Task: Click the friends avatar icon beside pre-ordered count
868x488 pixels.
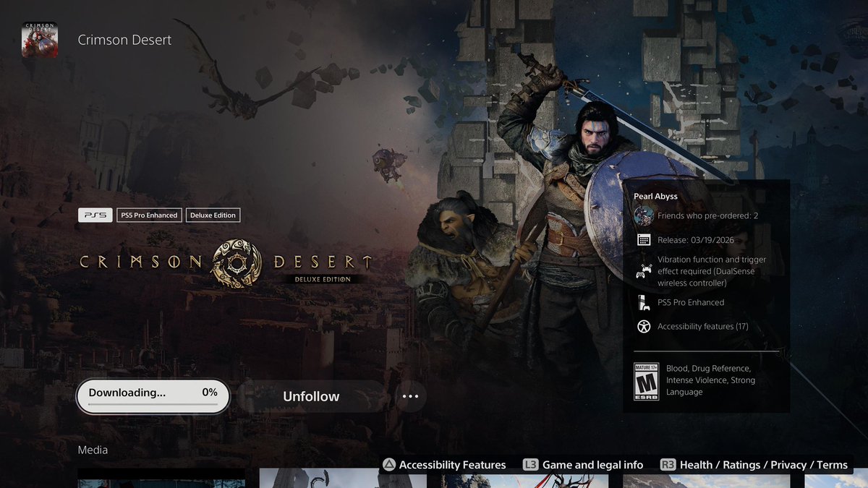Action: [644, 215]
